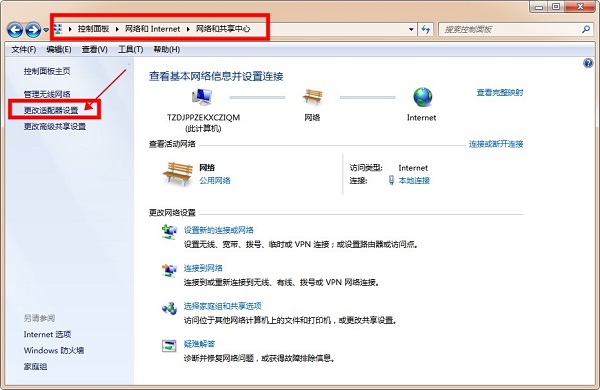Open the 查看完整映射 link
Viewport: 600px width, 390px height.
pos(500,93)
